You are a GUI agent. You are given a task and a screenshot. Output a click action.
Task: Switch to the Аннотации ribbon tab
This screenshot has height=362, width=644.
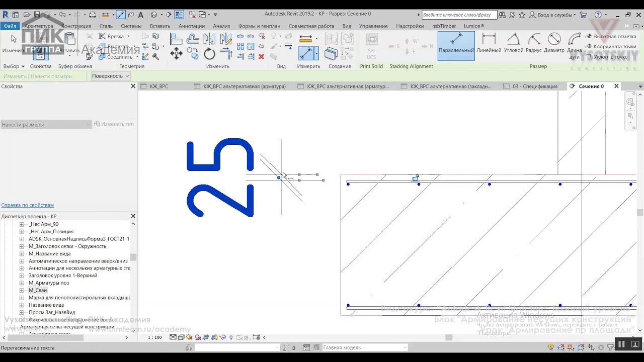click(x=192, y=26)
